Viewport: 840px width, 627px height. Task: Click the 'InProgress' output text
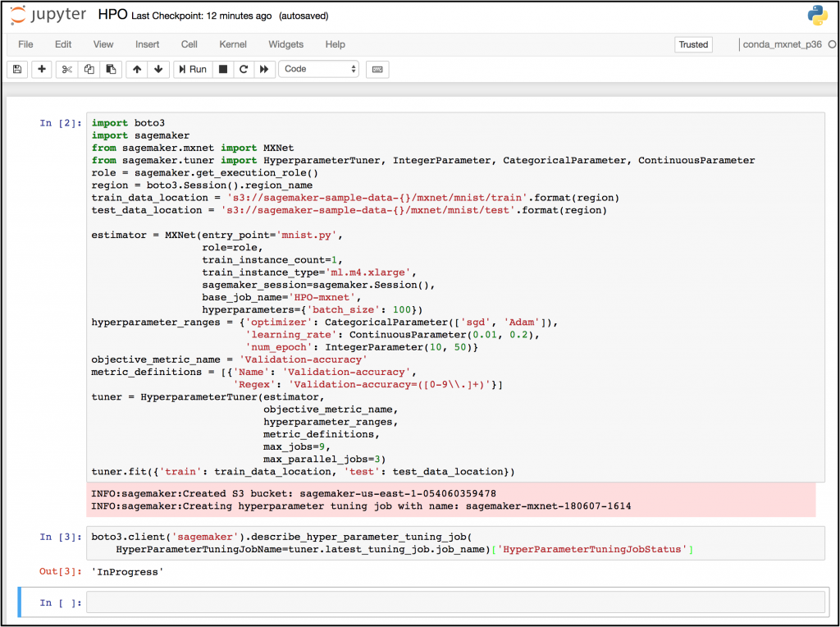pos(127,572)
